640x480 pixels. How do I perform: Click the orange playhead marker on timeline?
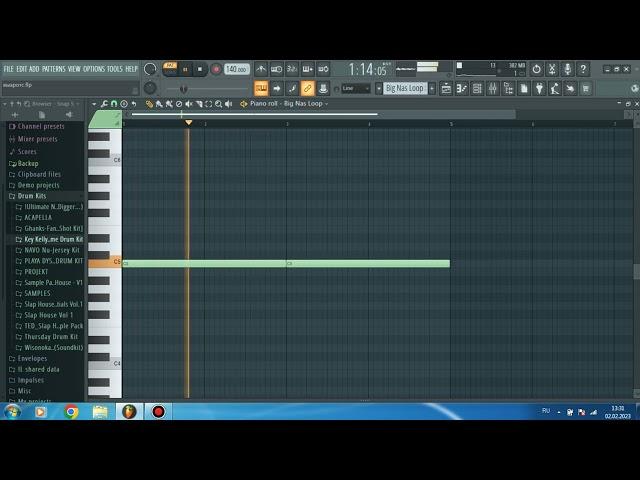coord(188,122)
